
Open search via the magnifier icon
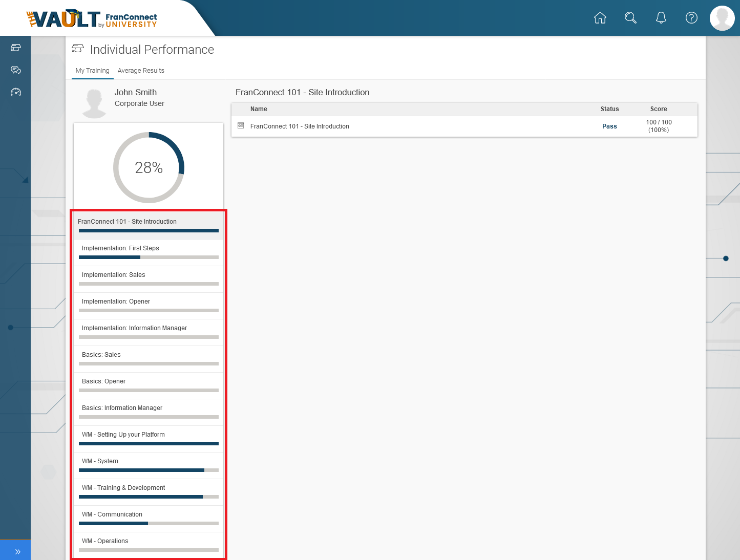pos(630,17)
